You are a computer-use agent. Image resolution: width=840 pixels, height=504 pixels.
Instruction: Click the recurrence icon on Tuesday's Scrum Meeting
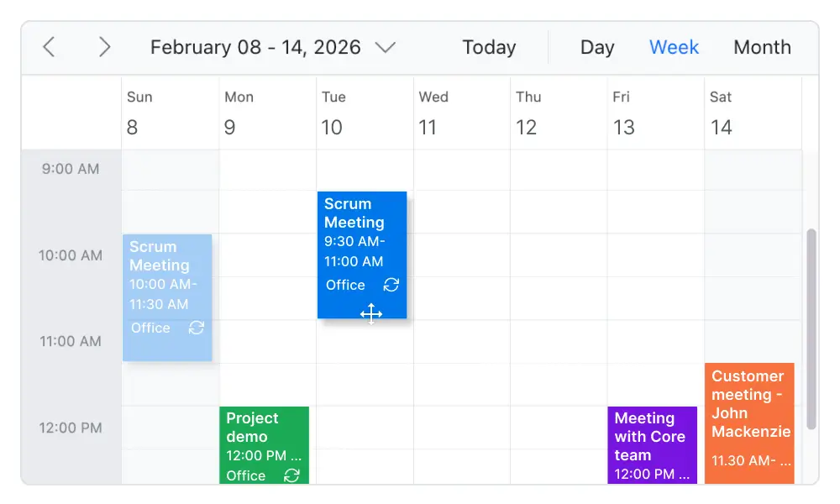coord(391,285)
